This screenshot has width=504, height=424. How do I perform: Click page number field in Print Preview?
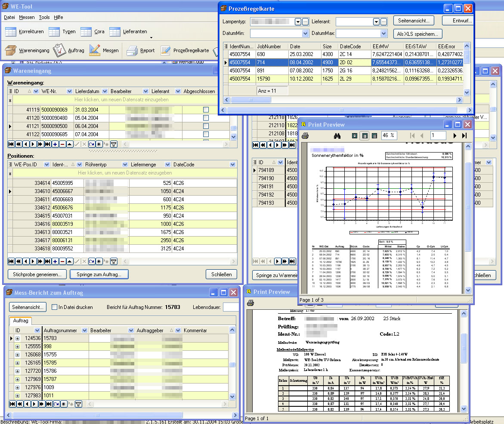(438, 135)
